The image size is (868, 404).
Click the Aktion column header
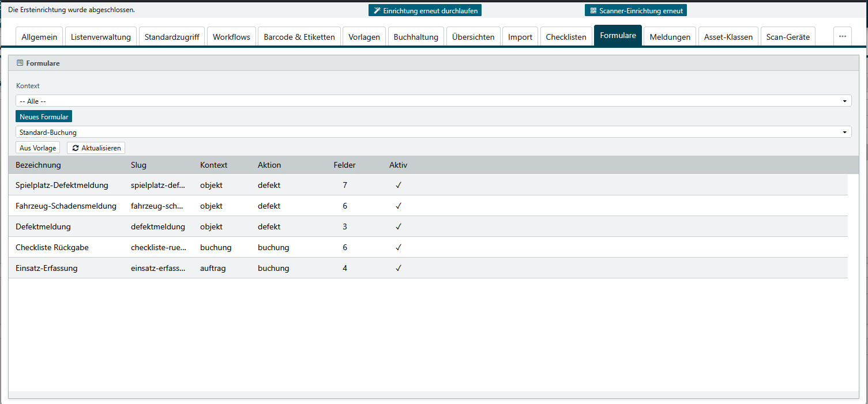click(x=269, y=165)
